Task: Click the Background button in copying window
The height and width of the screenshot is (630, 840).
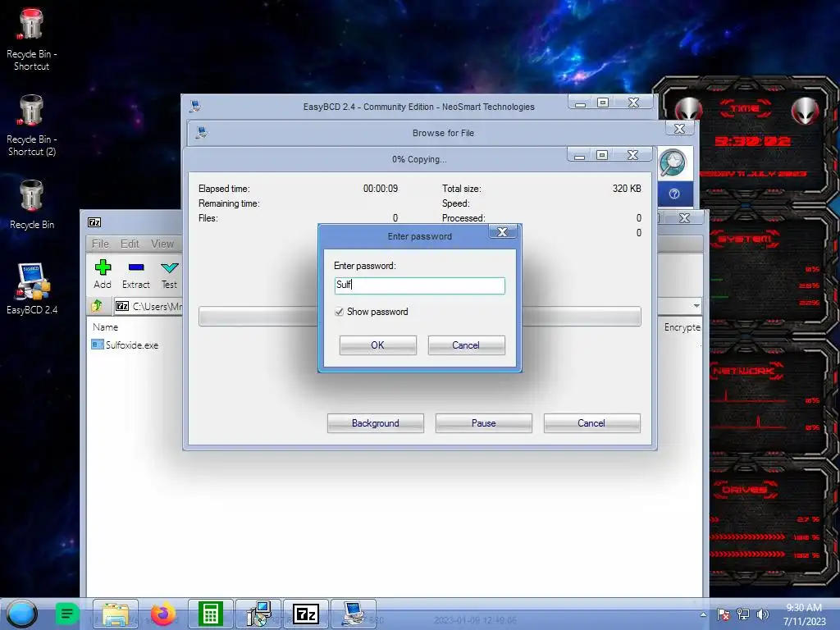Action: (376, 423)
